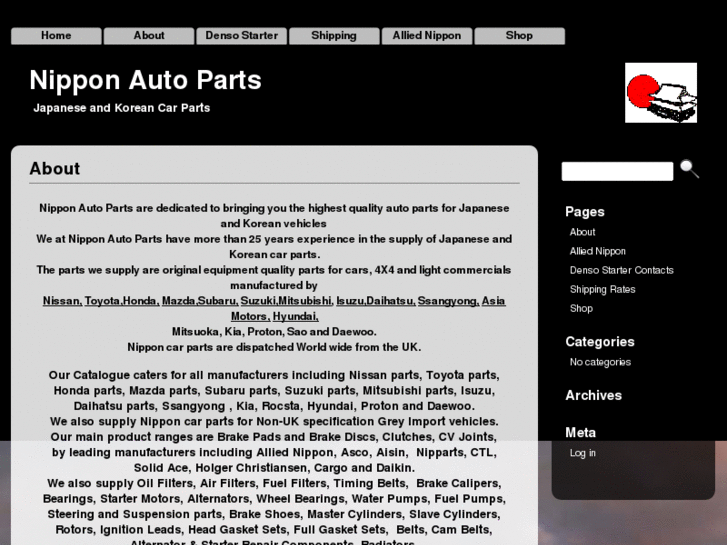Screen dimensions: 727x545
Task: Click the Categories sidebar heading
Action: tap(600, 341)
